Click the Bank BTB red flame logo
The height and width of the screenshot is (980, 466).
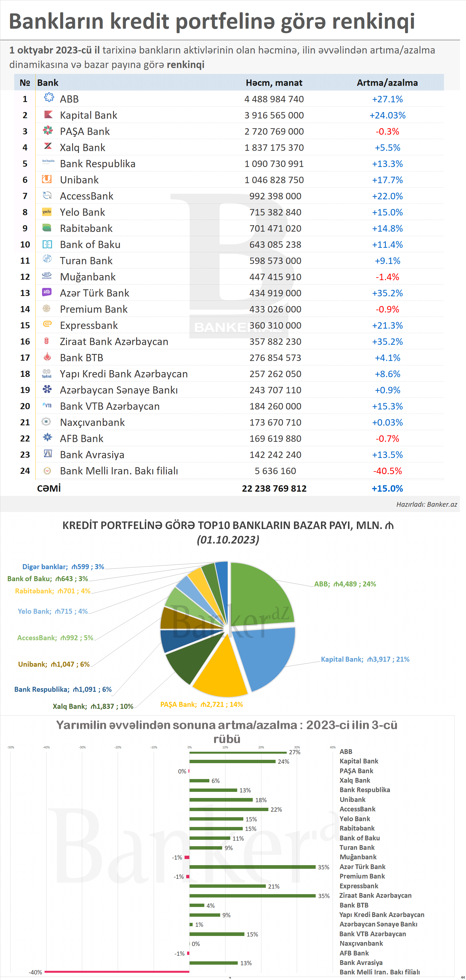(47, 357)
